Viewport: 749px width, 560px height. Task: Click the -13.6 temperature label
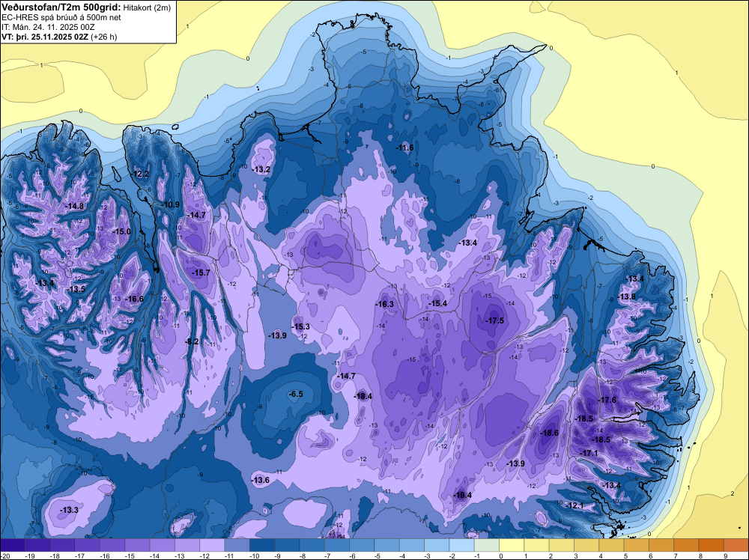pyautogui.click(x=261, y=480)
